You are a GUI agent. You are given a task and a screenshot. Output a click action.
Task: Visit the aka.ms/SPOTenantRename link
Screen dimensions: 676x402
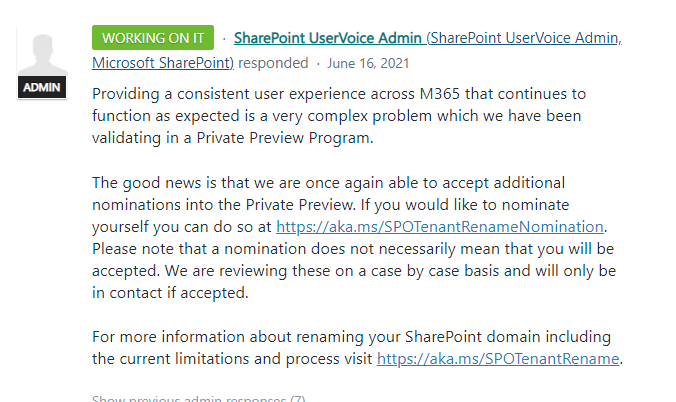tap(498, 358)
